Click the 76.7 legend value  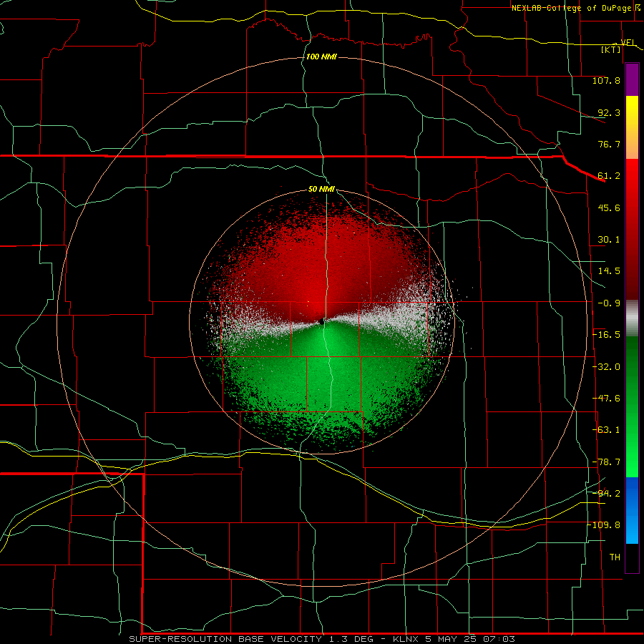pos(609,144)
